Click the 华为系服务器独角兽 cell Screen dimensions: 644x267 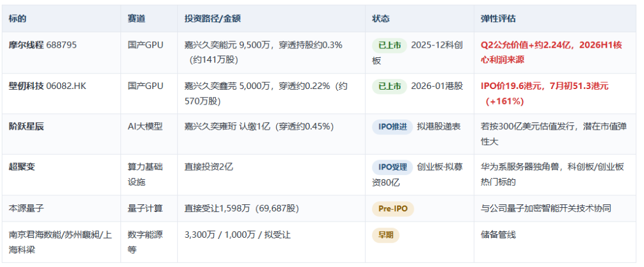click(555, 175)
